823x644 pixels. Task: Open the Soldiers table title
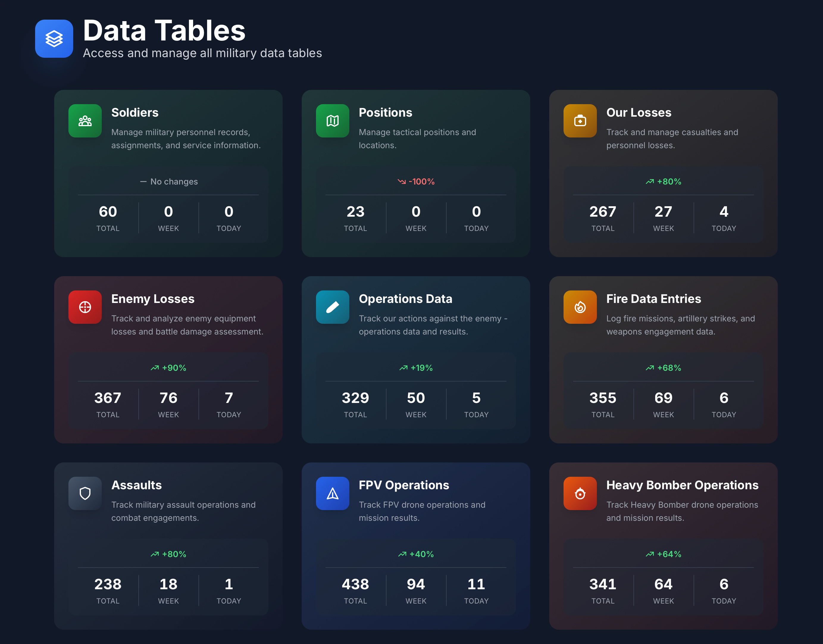point(134,112)
